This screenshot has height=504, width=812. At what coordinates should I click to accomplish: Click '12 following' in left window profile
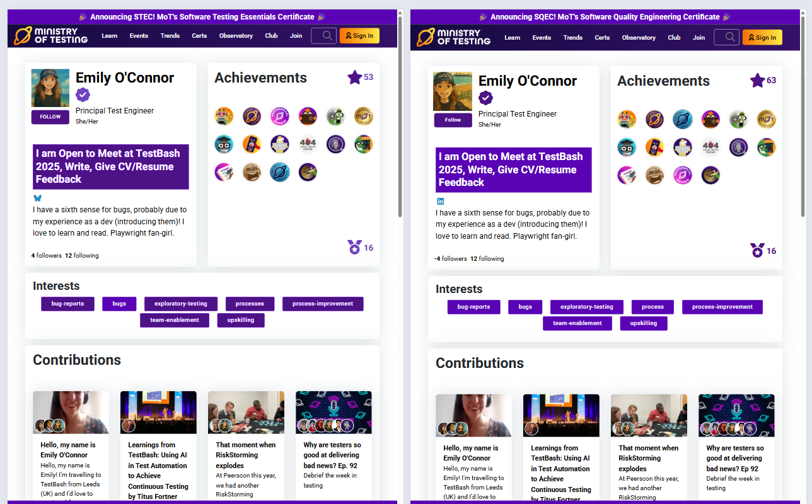tap(82, 256)
